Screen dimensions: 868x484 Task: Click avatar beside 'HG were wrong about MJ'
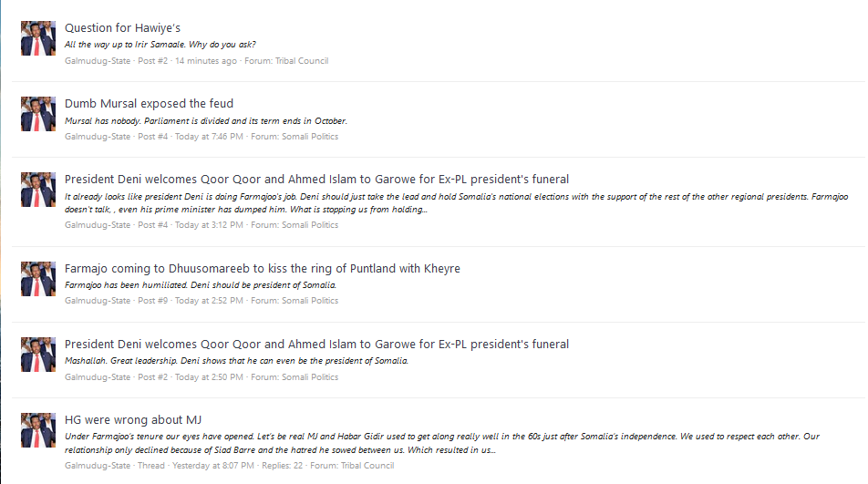point(38,430)
